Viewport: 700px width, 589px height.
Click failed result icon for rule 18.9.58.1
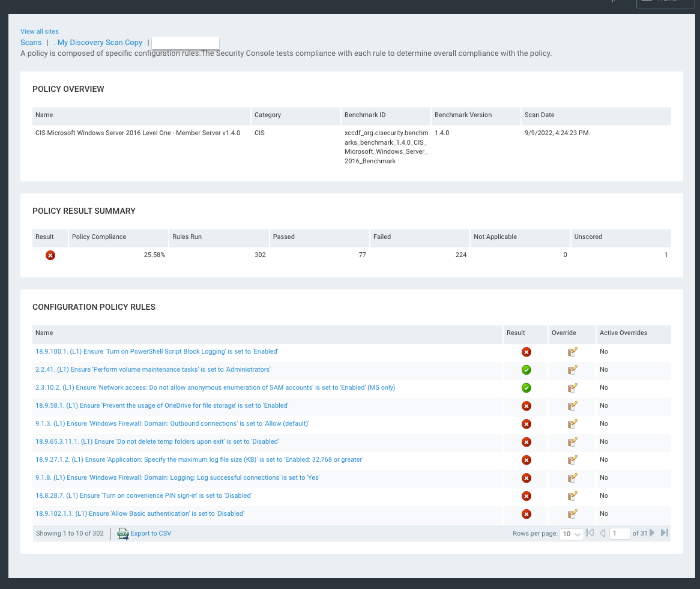[x=527, y=406]
